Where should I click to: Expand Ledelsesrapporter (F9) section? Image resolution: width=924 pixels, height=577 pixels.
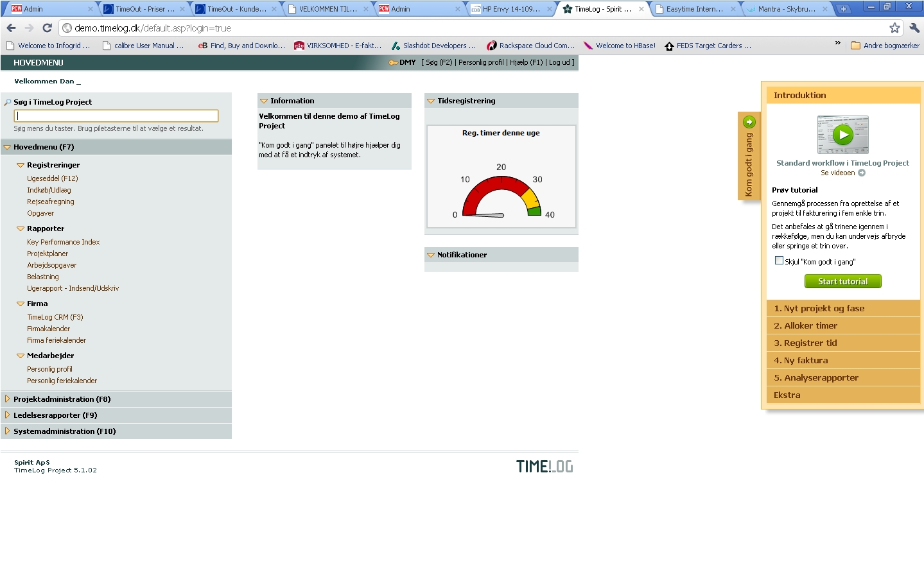pyautogui.click(x=7, y=415)
